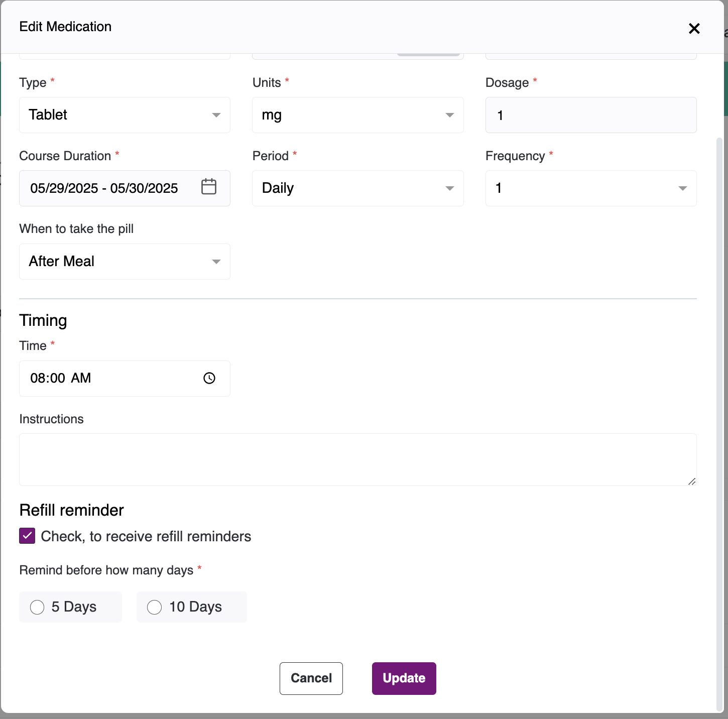Viewport: 728px width, 719px height.
Task: Uncheck the refill reminders checkbox
Action: (27, 536)
